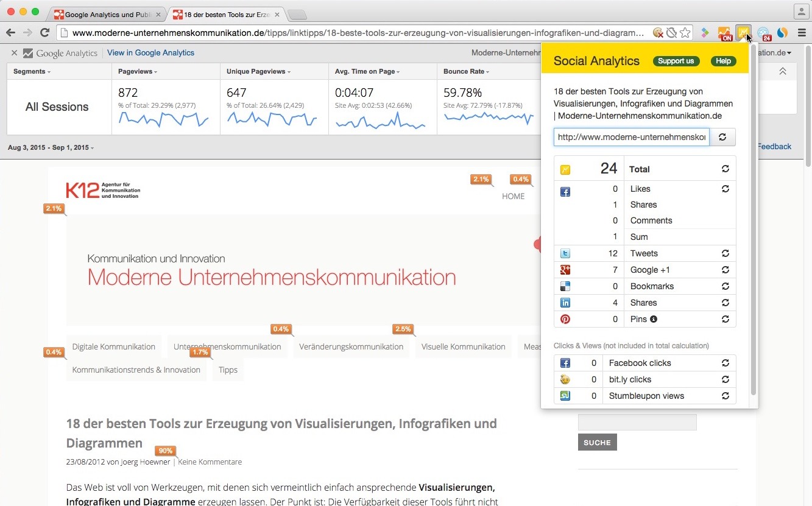Click the blue and orange swirl extension icon

(x=783, y=33)
